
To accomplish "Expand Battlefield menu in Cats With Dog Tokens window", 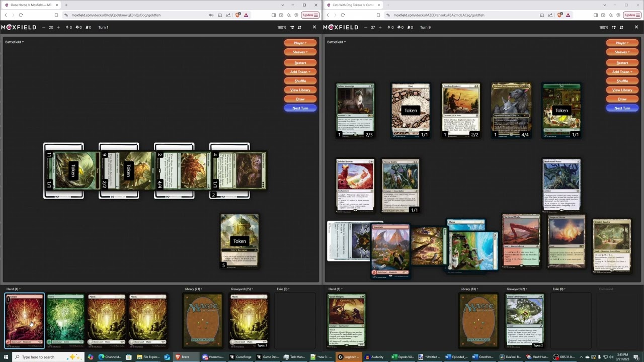I will (337, 42).
